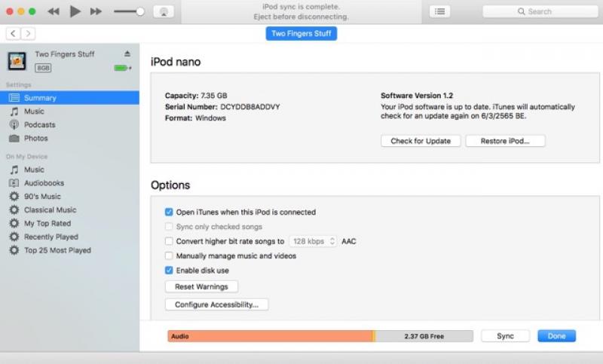This screenshot has width=603, height=364.
Task: Click the Capacity 7.35 GB text
Action: [x=196, y=95]
